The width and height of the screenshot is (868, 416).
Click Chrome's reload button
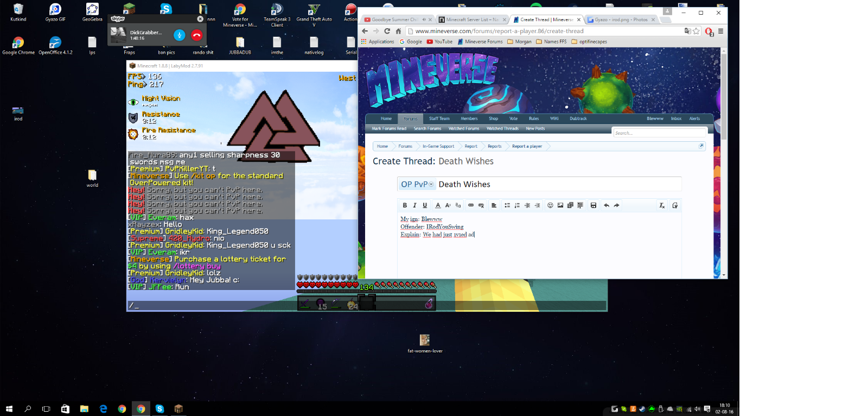[x=387, y=31]
